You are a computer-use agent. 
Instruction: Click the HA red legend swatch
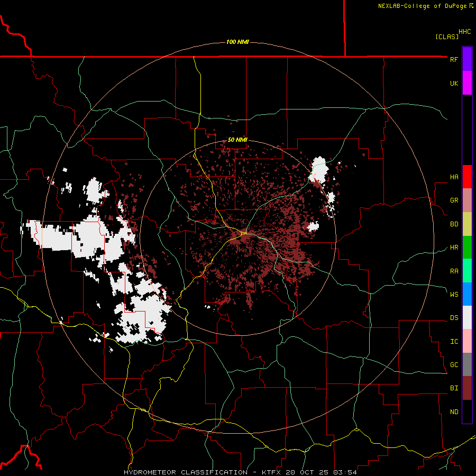[x=467, y=177]
